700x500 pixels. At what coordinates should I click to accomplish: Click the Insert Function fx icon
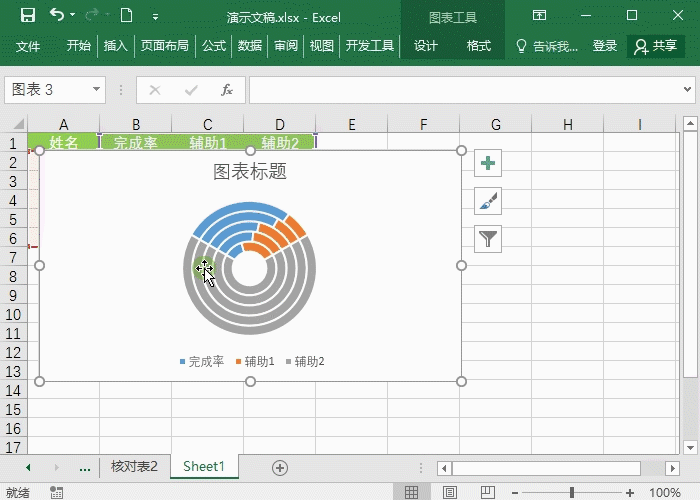click(x=227, y=90)
